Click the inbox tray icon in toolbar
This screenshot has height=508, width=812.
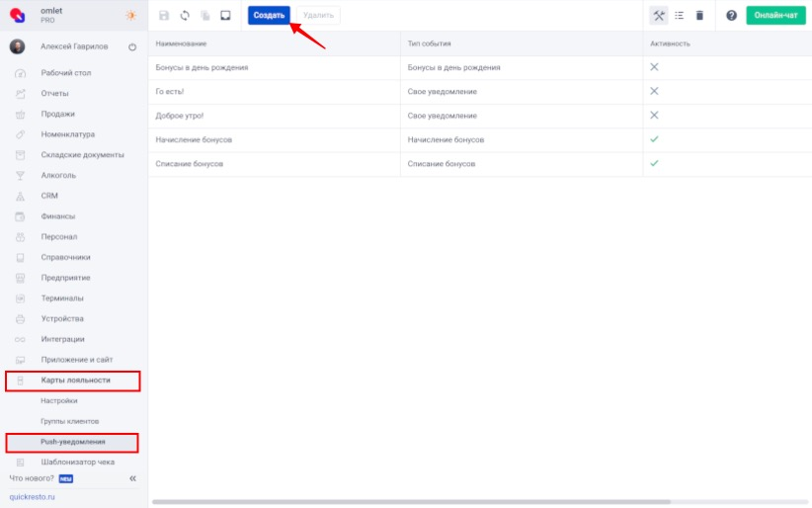pos(225,16)
